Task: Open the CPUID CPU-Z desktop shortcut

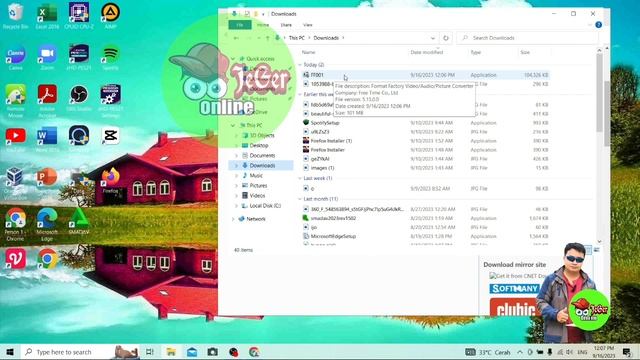Action: [x=79, y=16]
